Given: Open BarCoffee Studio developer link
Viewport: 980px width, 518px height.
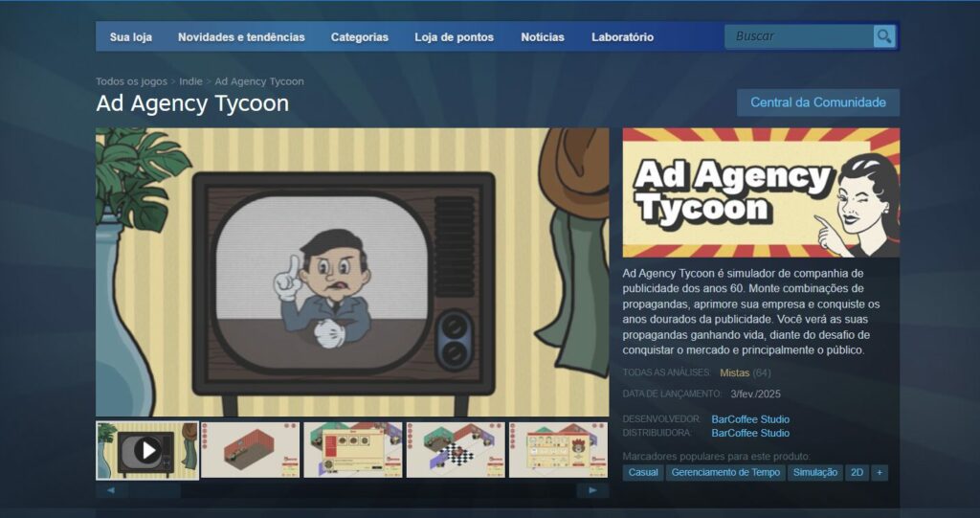Looking at the screenshot, I should (750, 419).
